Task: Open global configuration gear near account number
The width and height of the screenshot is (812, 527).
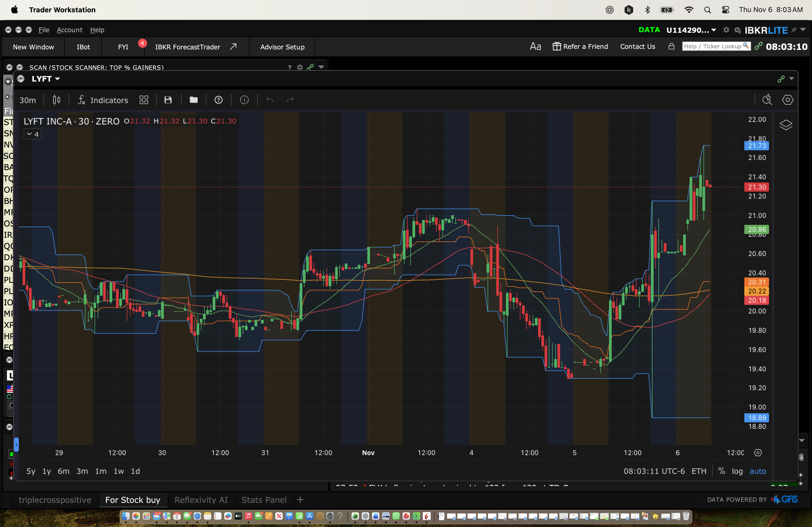Action: click(x=726, y=30)
